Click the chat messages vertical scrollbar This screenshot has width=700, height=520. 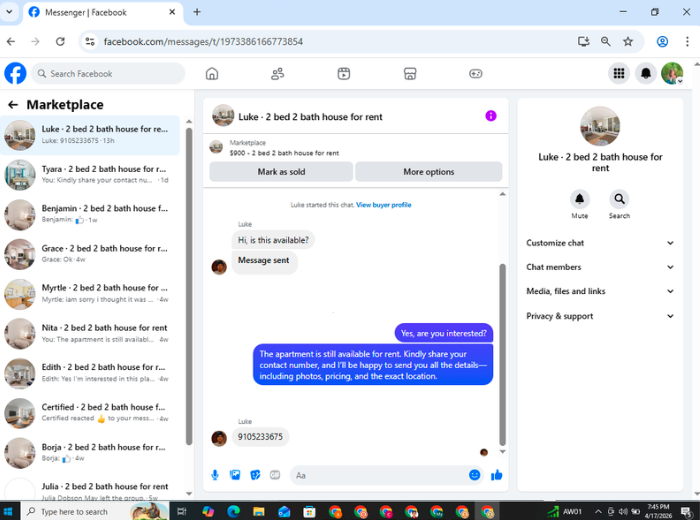pyautogui.click(x=502, y=355)
